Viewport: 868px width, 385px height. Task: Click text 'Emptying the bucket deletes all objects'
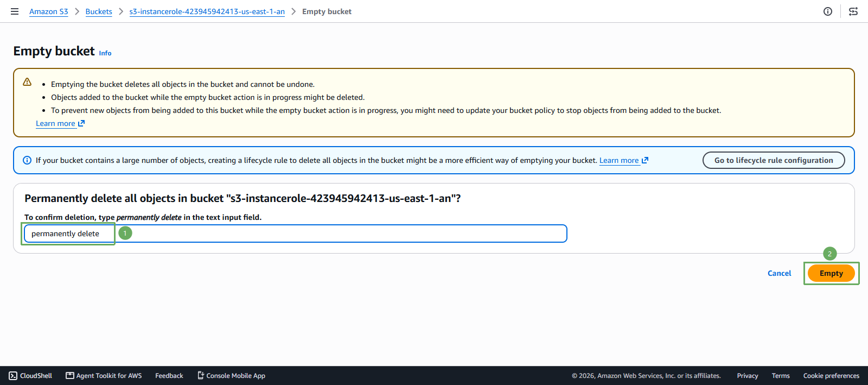coord(183,84)
